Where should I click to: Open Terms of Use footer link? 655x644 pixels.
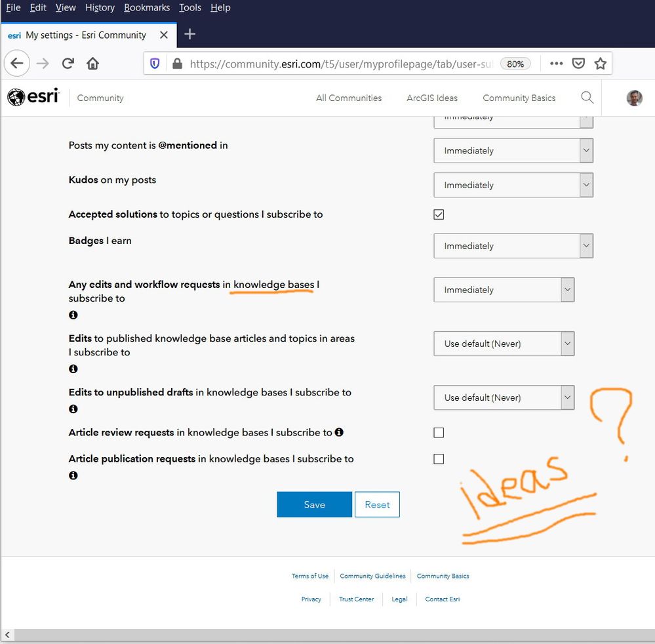coord(310,576)
